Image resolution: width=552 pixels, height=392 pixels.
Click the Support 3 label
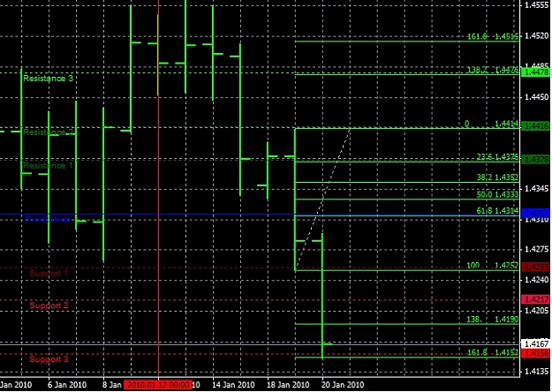(x=49, y=359)
